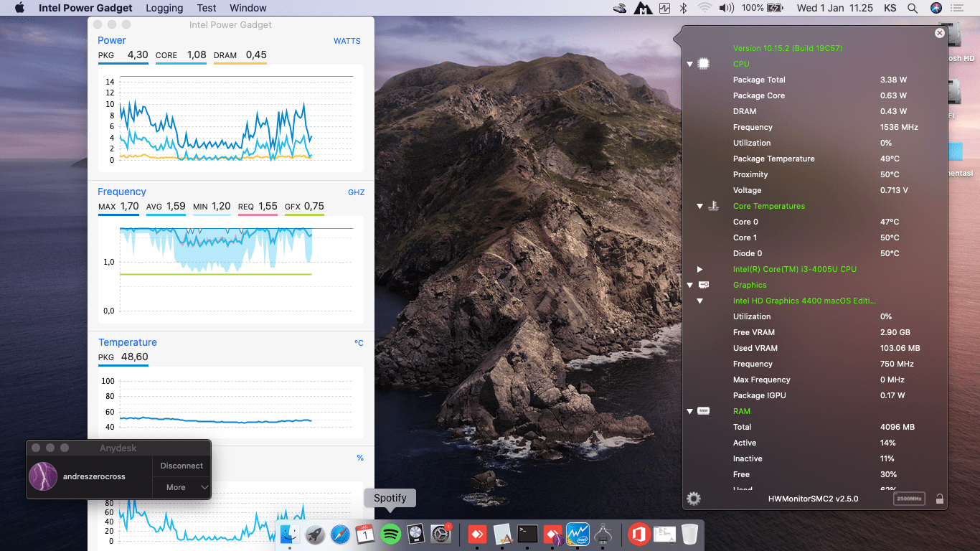Click the RAM module icon in HWMonitor
Image resolution: width=980 pixels, height=551 pixels.
tap(704, 411)
